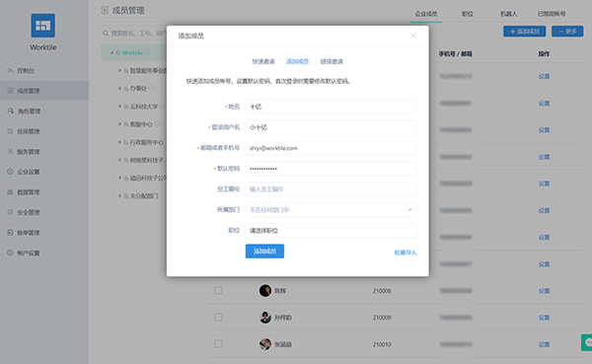Click the 员工编号 input field
This screenshot has width=592, height=364.
(332, 189)
